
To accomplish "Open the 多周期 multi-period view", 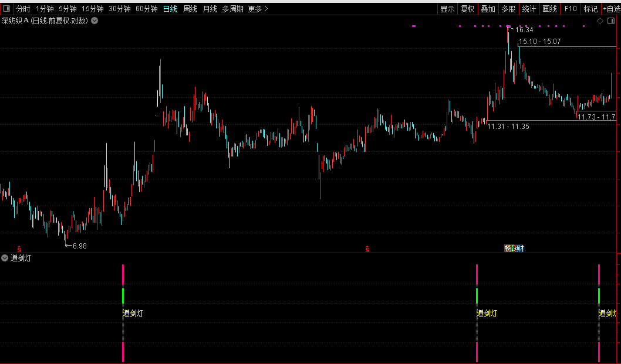I will [x=232, y=9].
